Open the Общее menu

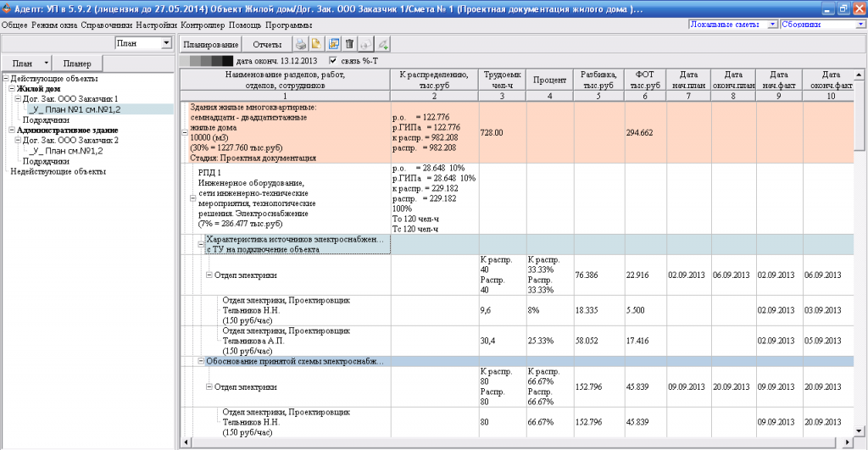pyautogui.click(x=14, y=25)
